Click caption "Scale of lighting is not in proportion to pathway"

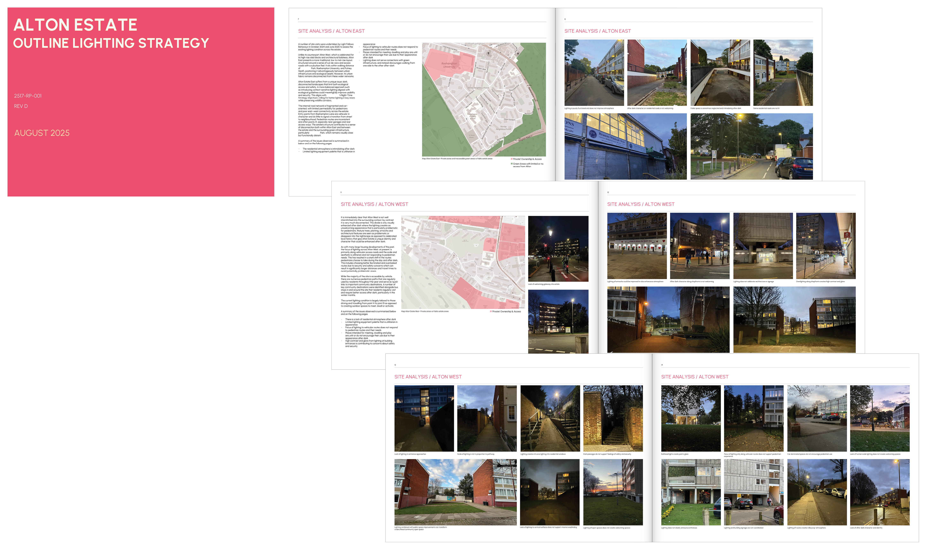click(475, 454)
